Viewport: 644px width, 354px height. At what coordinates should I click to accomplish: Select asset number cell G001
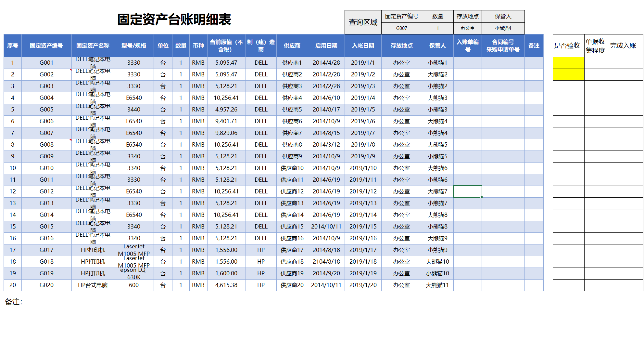click(46, 63)
